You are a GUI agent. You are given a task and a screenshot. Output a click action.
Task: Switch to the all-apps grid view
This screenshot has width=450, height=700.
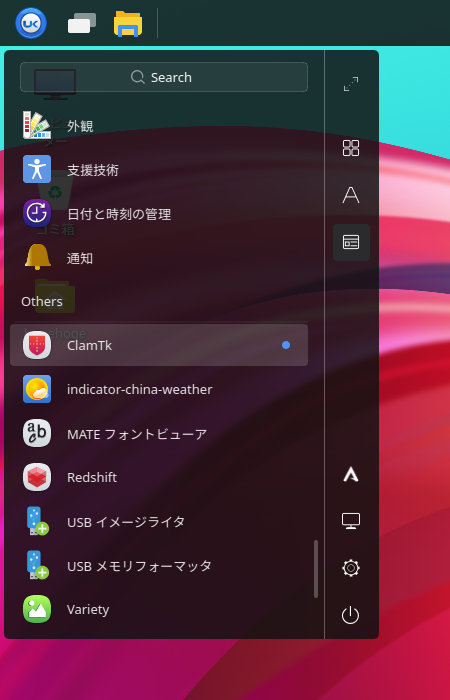coord(351,148)
